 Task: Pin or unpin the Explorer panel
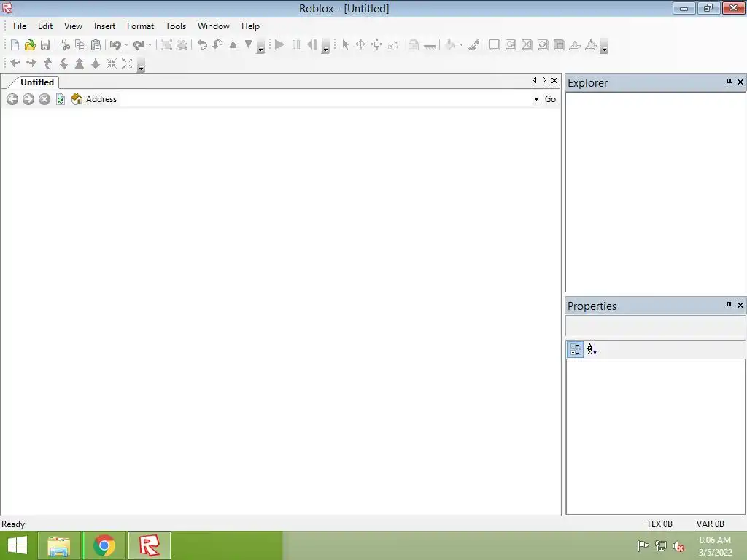[x=729, y=82]
